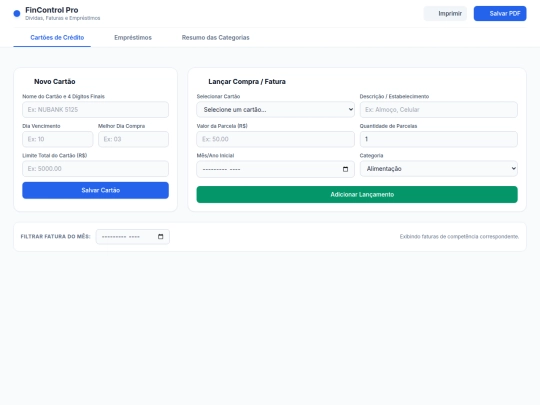Click the Imprimir button
Viewport: 540px width, 405px height.
point(445,13)
